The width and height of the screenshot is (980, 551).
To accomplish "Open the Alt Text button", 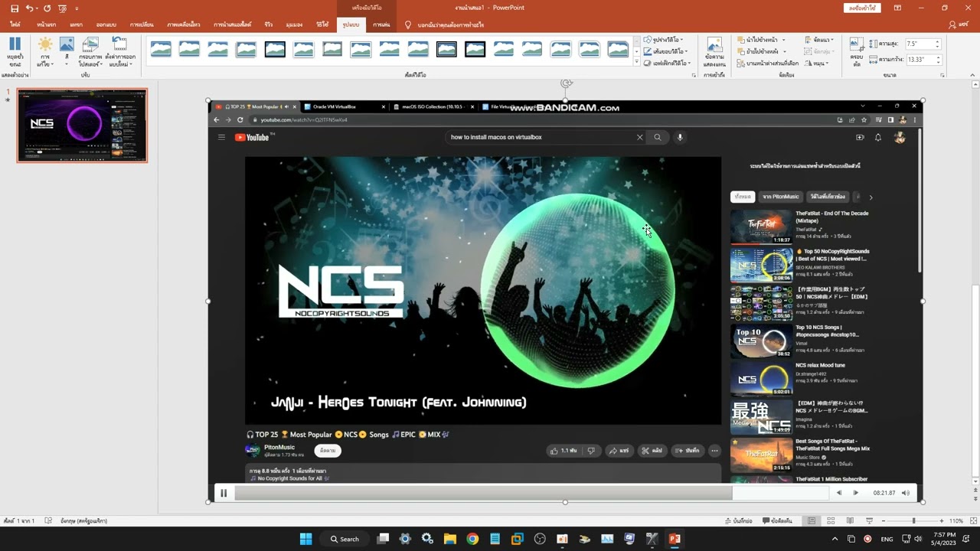I will click(714, 52).
